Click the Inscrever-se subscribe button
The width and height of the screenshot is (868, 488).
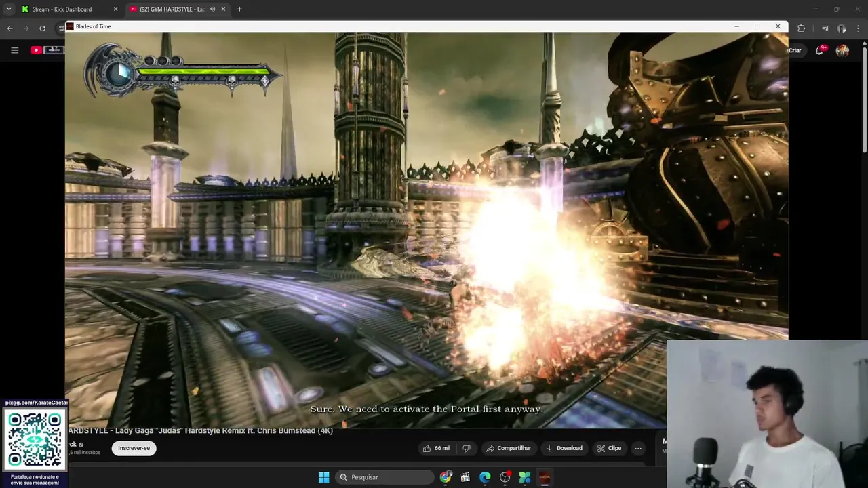[x=134, y=448]
